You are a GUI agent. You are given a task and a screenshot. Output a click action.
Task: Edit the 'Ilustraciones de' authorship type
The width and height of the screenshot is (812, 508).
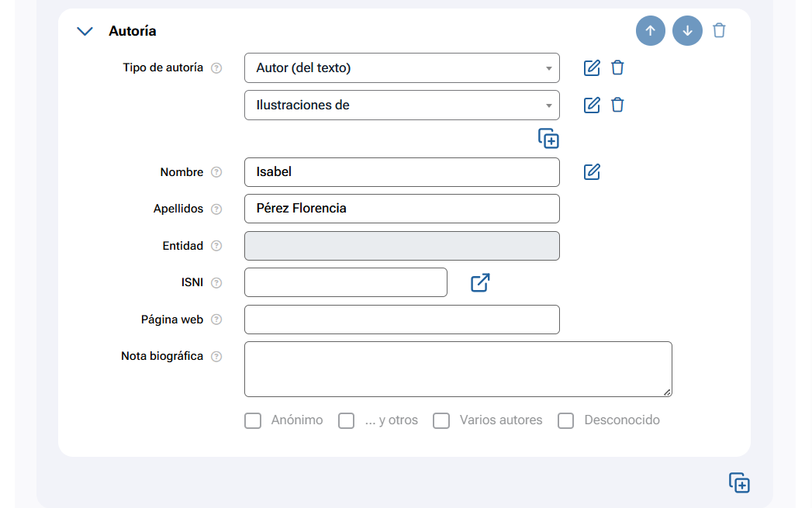(x=592, y=105)
